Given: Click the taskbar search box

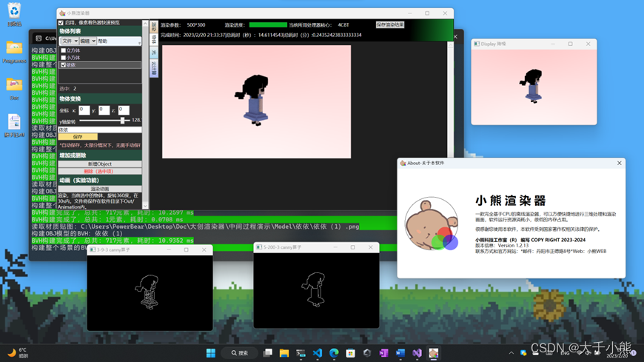Looking at the screenshot, I should pos(239,353).
